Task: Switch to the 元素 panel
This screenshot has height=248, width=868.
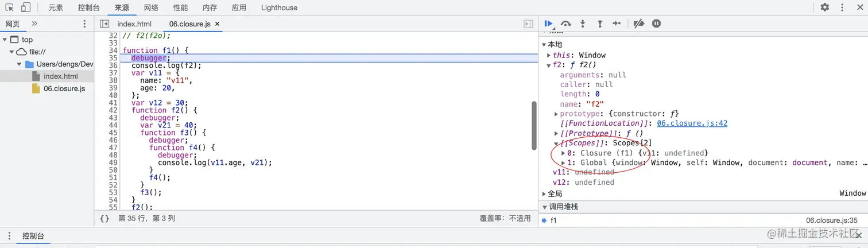Action: [x=56, y=7]
